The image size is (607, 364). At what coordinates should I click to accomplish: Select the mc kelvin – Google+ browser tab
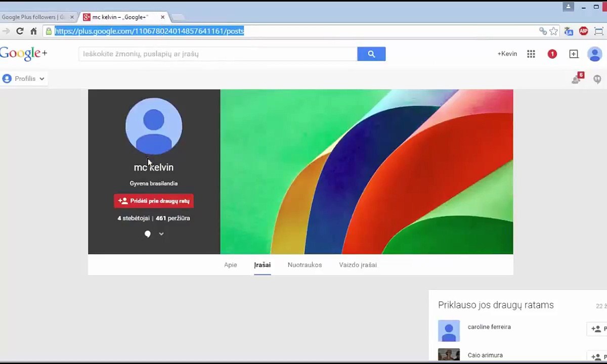pyautogui.click(x=119, y=17)
